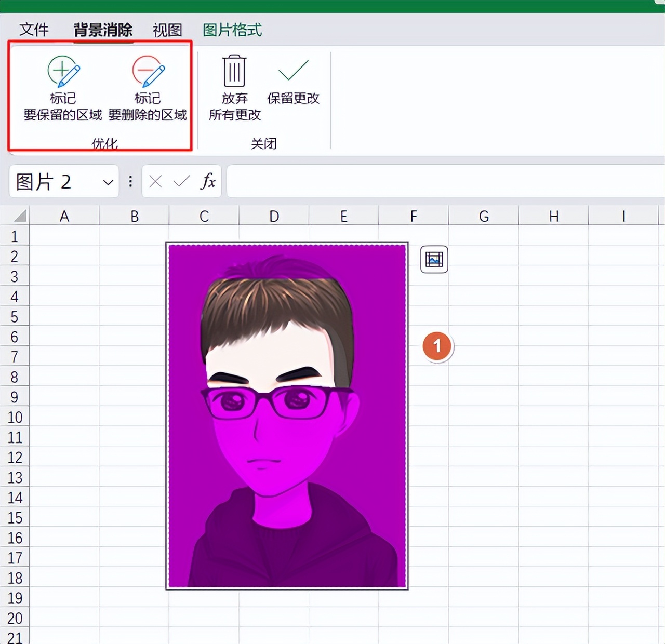
Task: Expand the Name Box dropdown arrow
Action: (108, 182)
